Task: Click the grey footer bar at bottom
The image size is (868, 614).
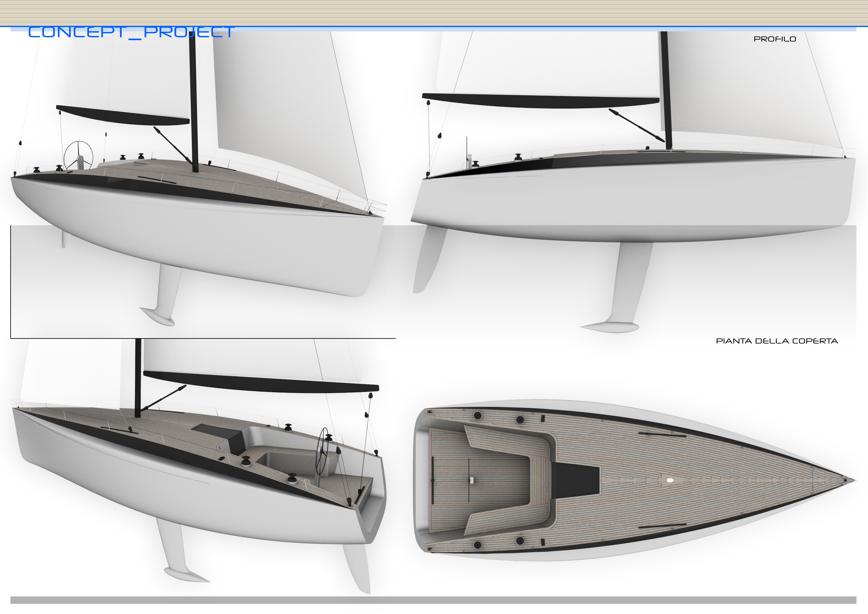Action: 433,600
